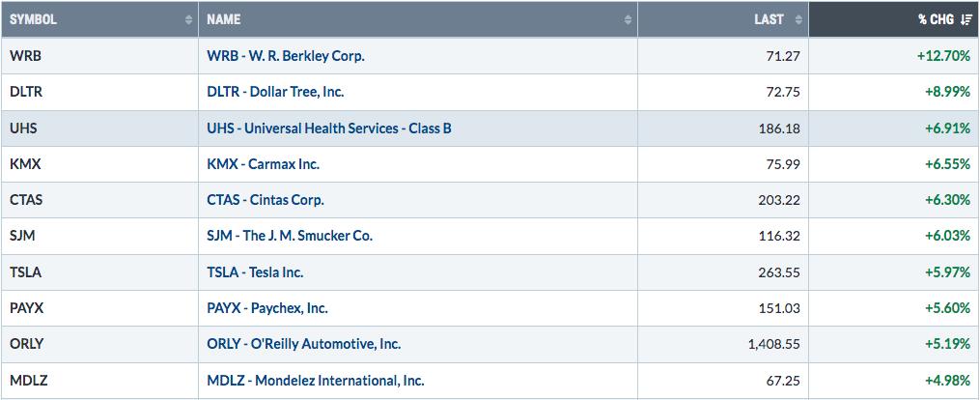Open SJM - The J. M. Smucker Co. link

pos(290,237)
